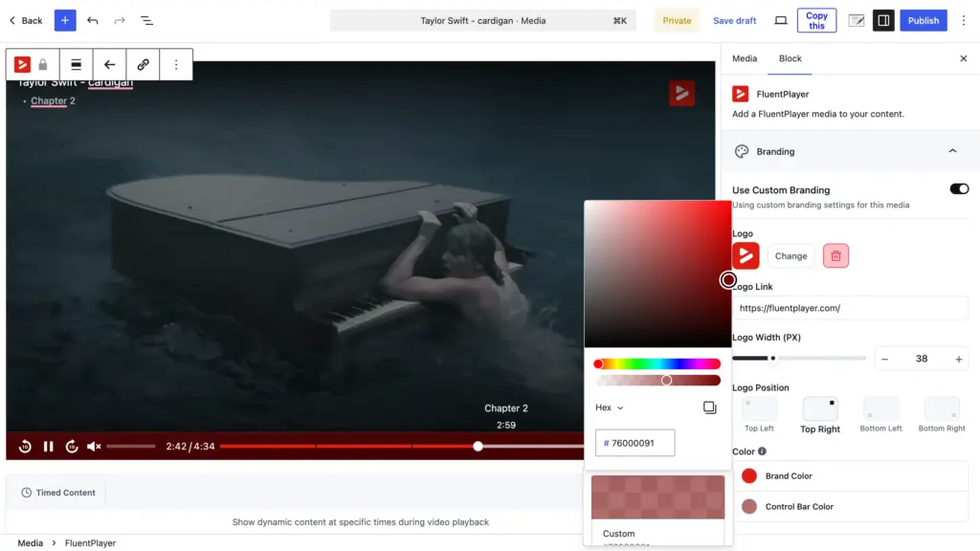Click the left arrow toolbar button
The image size is (980, 551).
tap(109, 64)
